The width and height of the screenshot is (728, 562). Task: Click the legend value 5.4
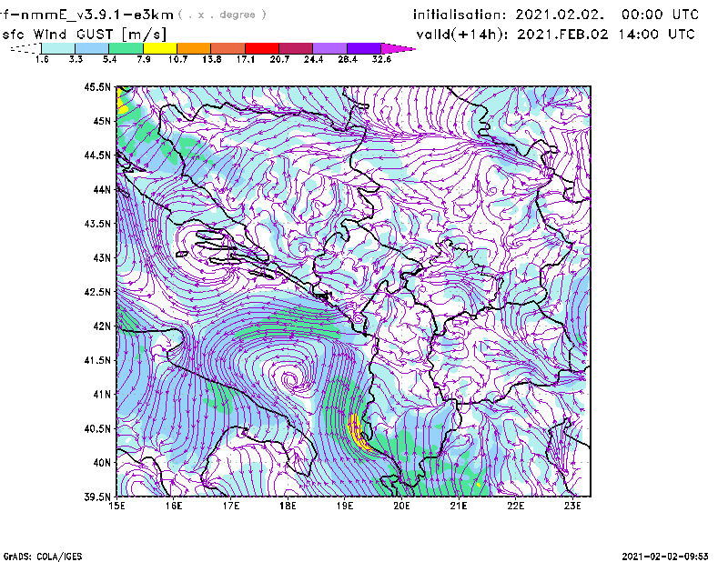(x=109, y=59)
